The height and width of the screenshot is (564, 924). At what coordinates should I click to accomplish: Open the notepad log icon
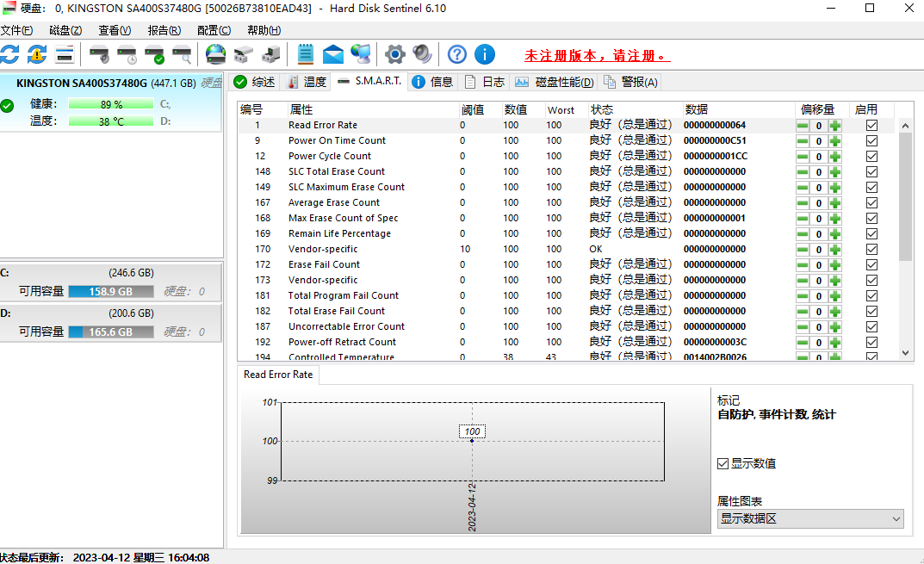pyautogui.click(x=306, y=53)
